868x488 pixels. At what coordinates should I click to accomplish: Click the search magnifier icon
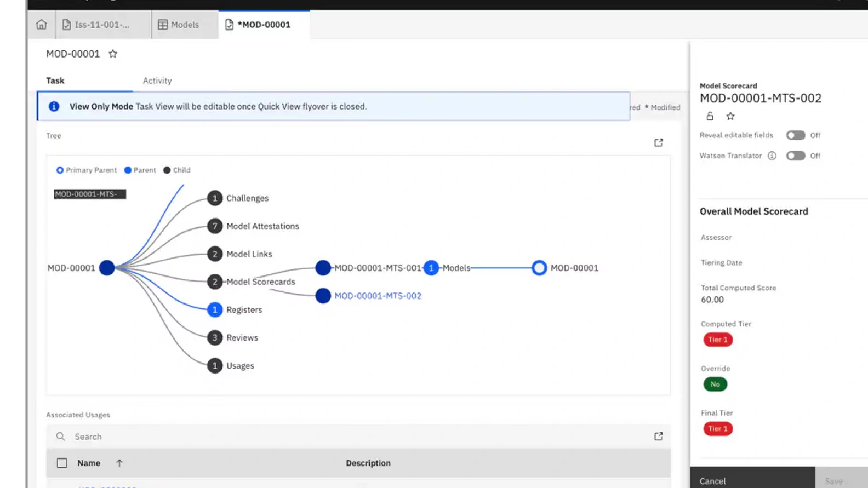point(61,437)
